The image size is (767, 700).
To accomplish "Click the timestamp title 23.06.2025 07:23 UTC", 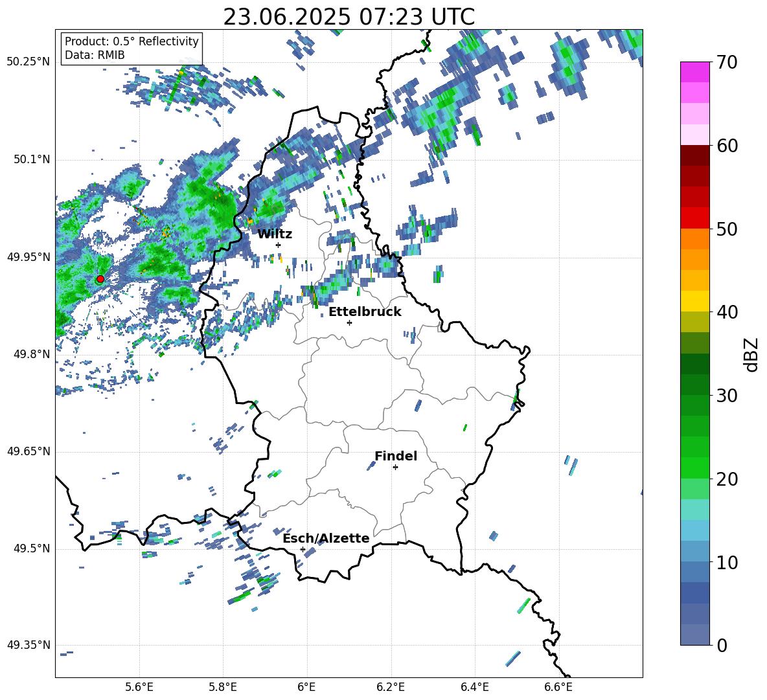I will pyautogui.click(x=349, y=17).
